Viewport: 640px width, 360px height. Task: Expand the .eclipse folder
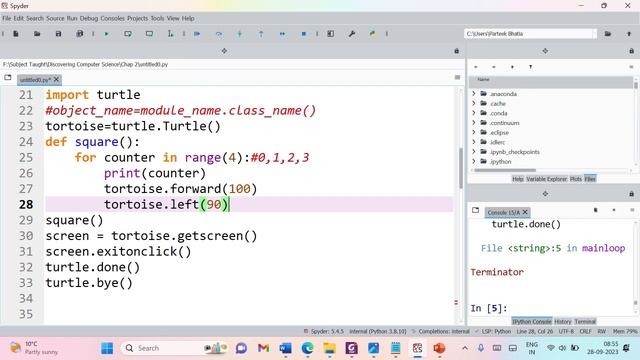[x=474, y=133]
